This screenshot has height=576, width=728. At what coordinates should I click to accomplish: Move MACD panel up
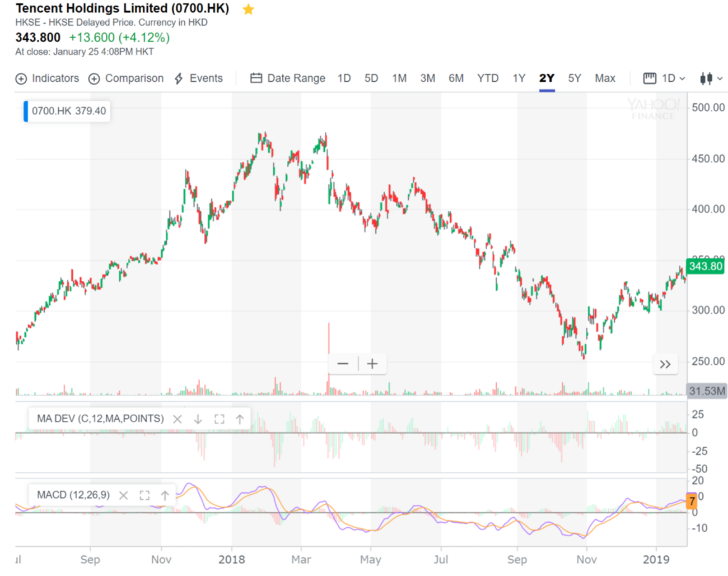click(165, 495)
